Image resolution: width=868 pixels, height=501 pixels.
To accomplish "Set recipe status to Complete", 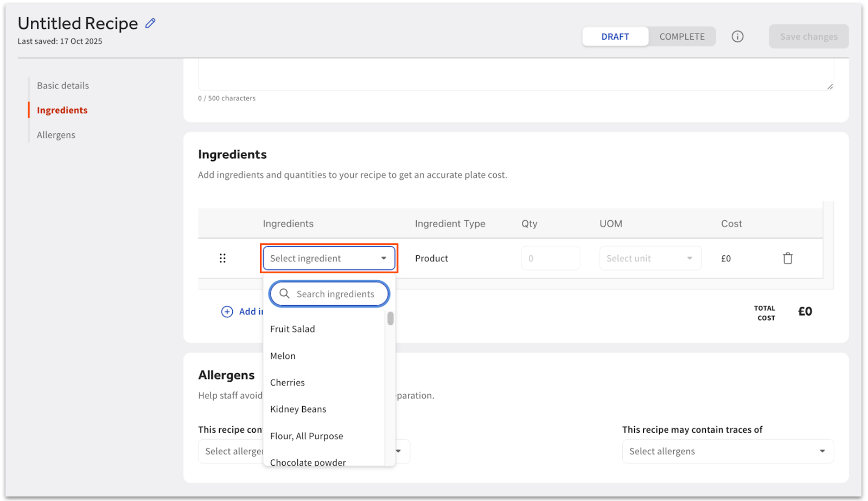I will tap(681, 37).
